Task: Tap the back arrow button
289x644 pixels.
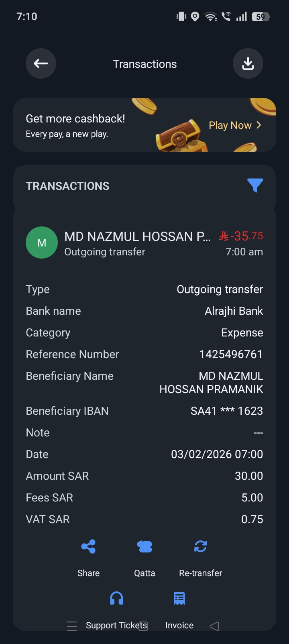Action: (41, 63)
